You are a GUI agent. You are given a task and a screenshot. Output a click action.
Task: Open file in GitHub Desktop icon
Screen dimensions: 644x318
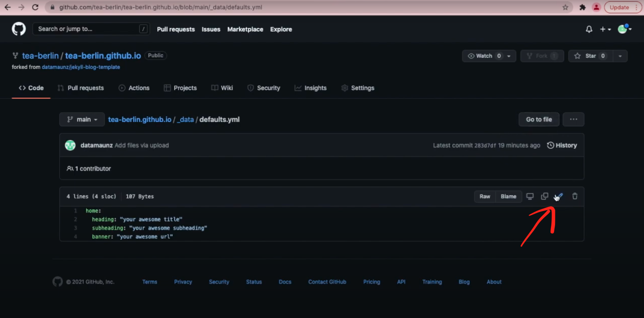[530, 196]
